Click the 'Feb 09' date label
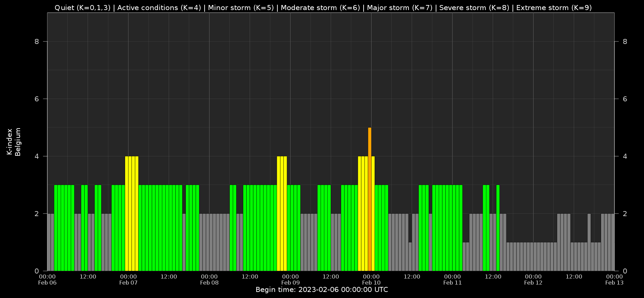644x298 pixels. pos(290,283)
